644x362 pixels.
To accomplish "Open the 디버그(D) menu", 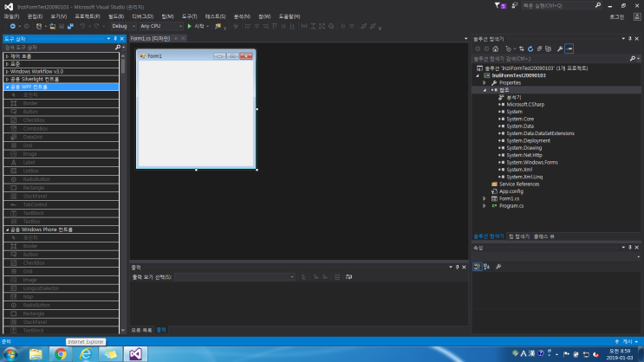I will [x=142, y=16].
